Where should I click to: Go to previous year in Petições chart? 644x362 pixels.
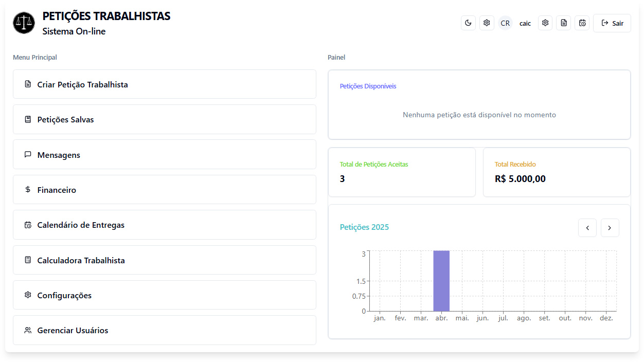tap(587, 228)
